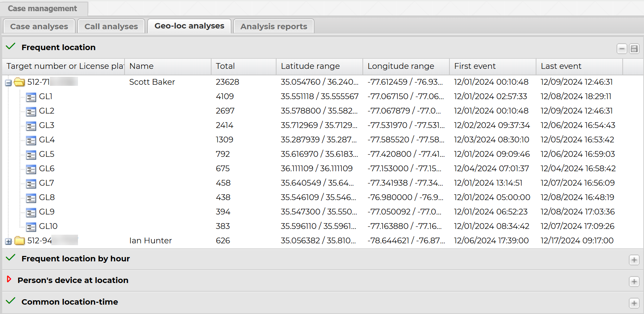Viewport: 644px width, 314px height.
Task: Collapse the 512-71 Scott Baker tree node
Action: coord(8,83)
